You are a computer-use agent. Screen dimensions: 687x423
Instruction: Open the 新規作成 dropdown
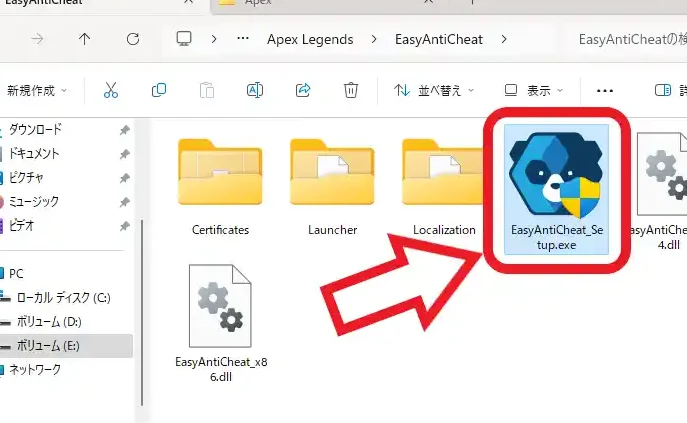(x=37, y=91)
